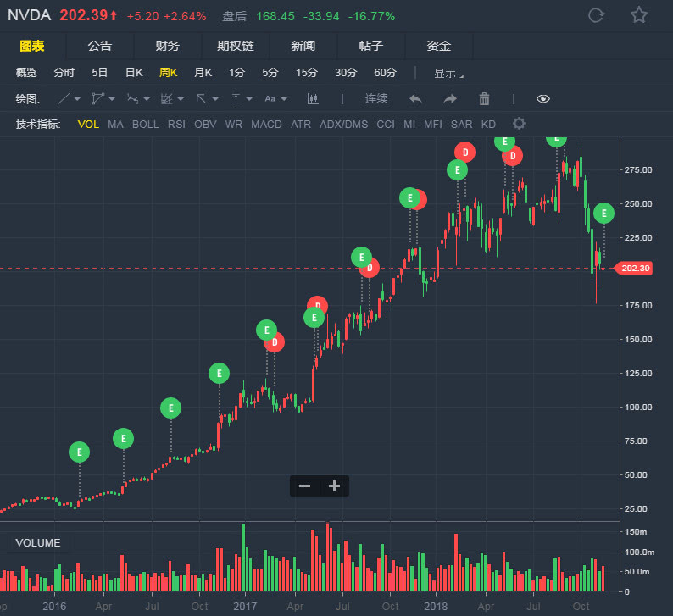This screenshot has width=673, height=616.
Task: Zoom in the chart with plus button
Action: pyautogui.click(x=334, y=486)
